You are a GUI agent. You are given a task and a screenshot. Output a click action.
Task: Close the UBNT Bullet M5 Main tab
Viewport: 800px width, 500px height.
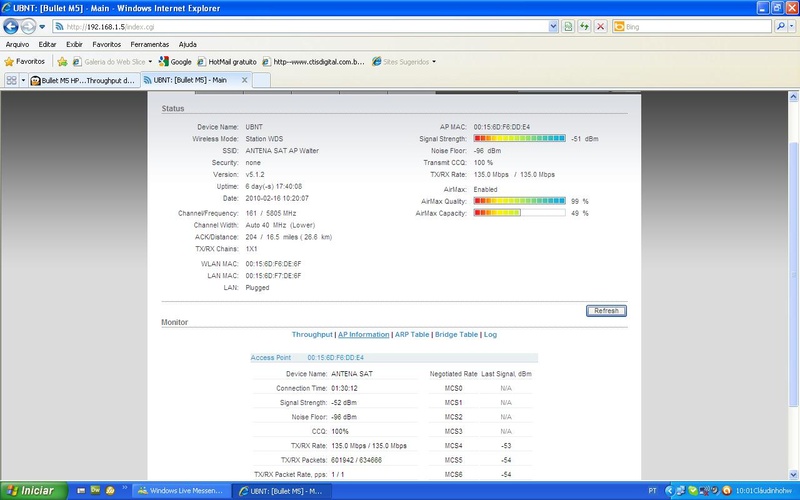click(x=244, y=80)
